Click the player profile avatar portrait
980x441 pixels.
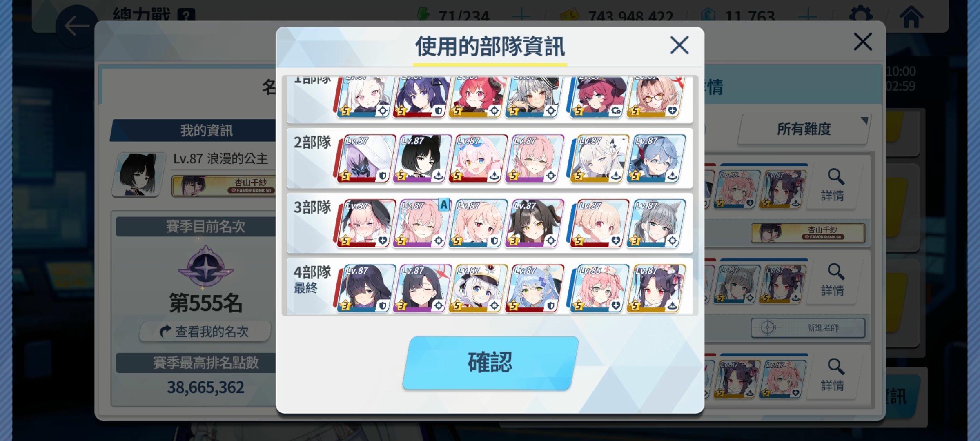pos(139,174)
